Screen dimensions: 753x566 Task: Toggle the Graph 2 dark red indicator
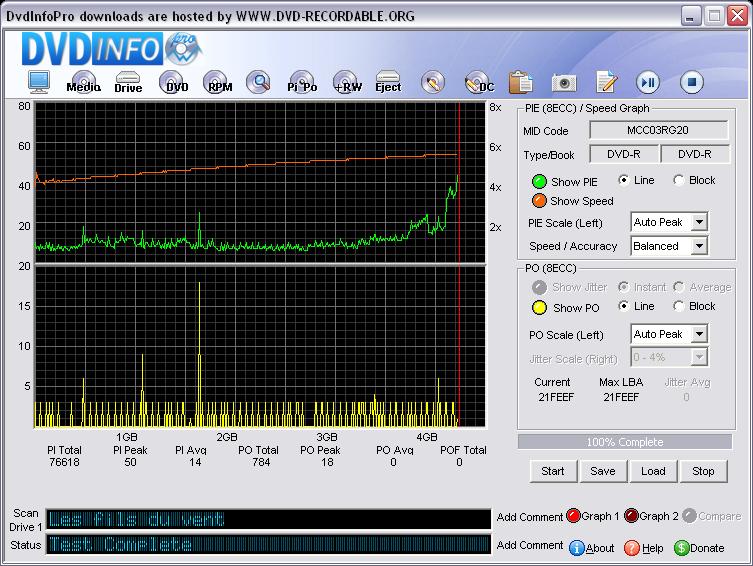(x=631, y=516)
